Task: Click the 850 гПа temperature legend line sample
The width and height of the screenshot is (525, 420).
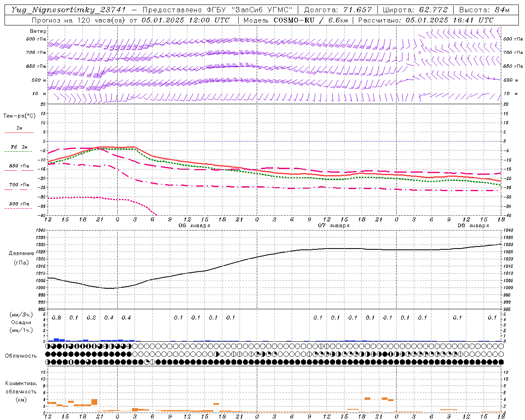Action: pos(19,171)
